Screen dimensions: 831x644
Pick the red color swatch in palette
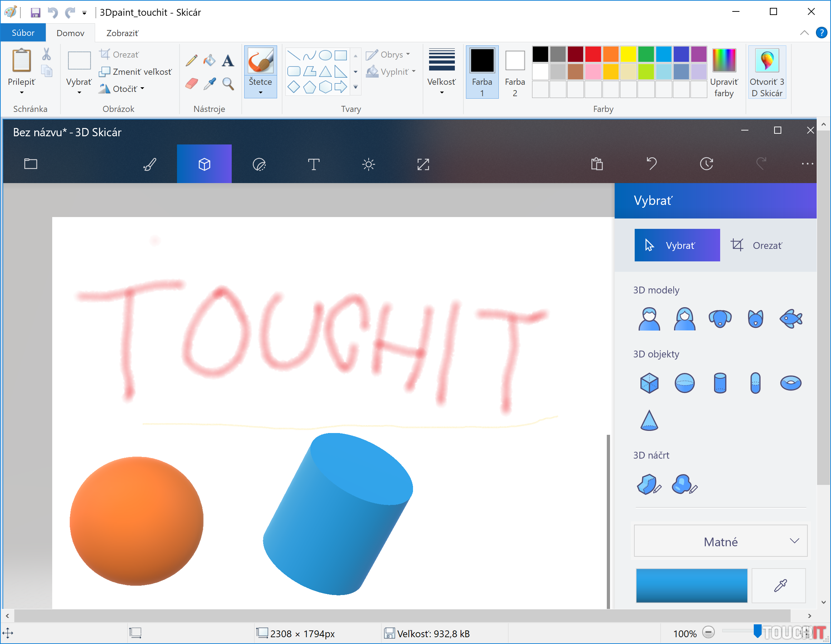click(593, 54)
